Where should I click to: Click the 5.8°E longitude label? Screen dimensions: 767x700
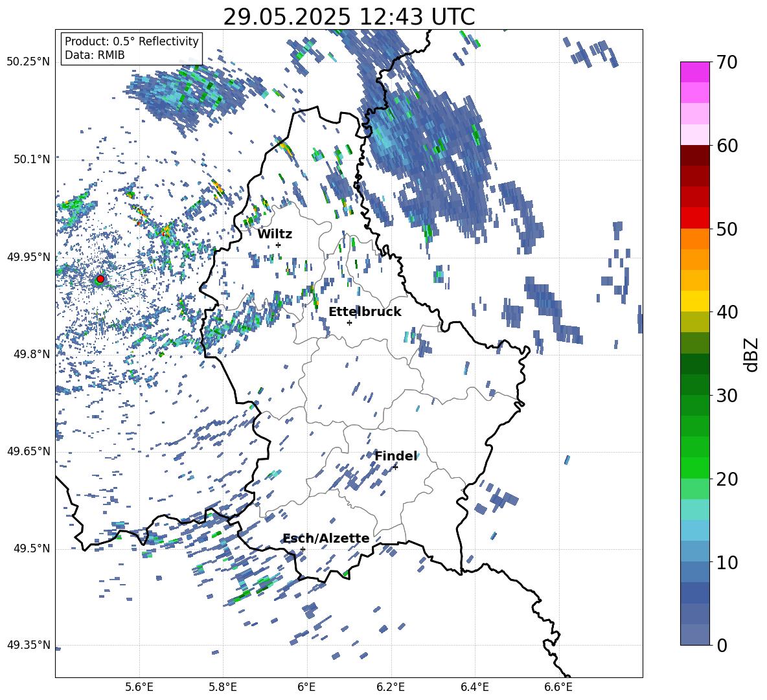click(x=223, y=687)
